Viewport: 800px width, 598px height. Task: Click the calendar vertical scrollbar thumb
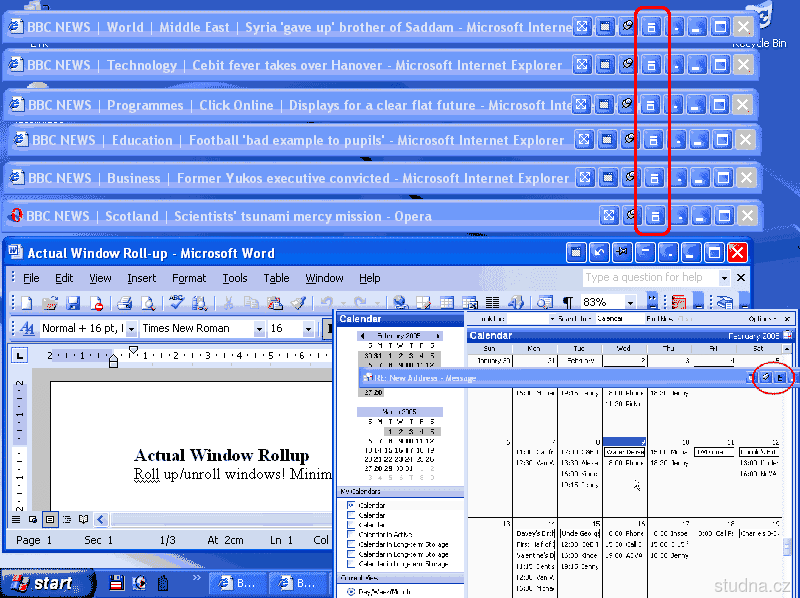tap(788, 546)
